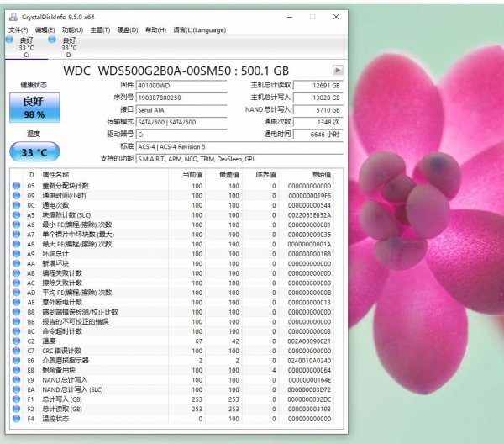Click status circle for attribute 09 row
Viewport: 504px width, 444px height.
coord(17,195)
